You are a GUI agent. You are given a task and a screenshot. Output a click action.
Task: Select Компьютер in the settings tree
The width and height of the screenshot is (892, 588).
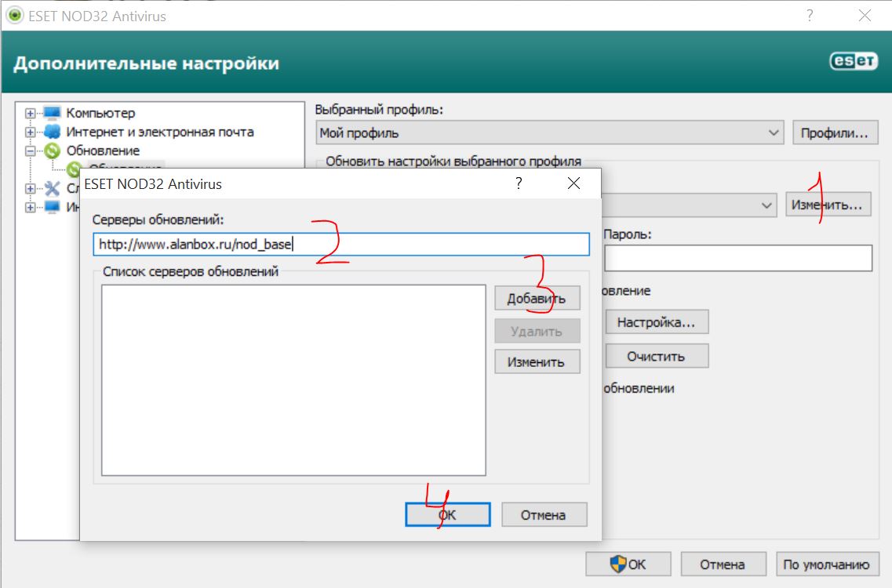tap(100, 113)
